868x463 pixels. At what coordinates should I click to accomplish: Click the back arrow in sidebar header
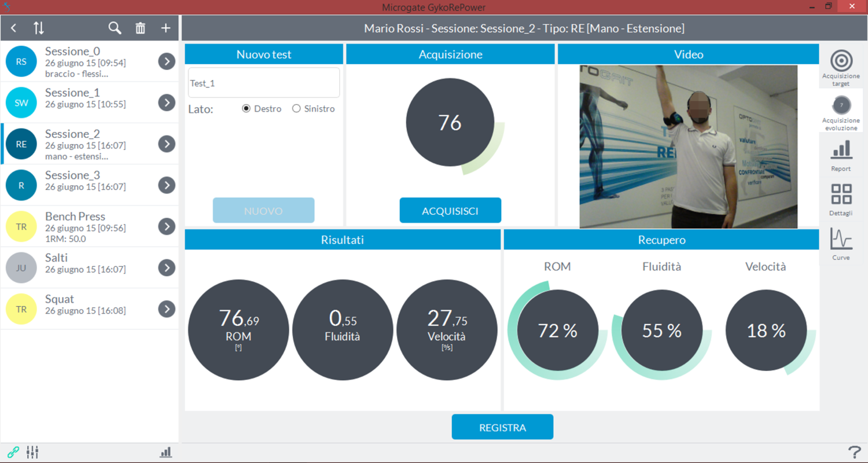pyautogui.click(x=14, y=28)
